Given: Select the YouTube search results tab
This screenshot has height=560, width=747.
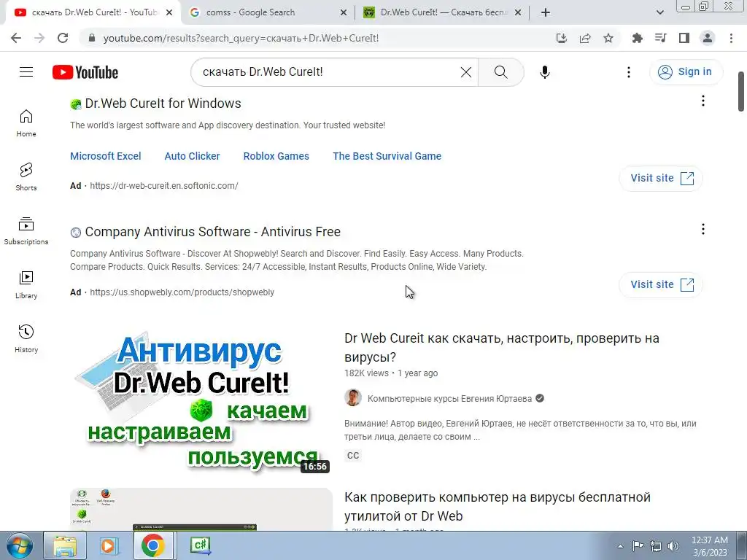Looking at the screenshot, I should (x=93, y=12).
